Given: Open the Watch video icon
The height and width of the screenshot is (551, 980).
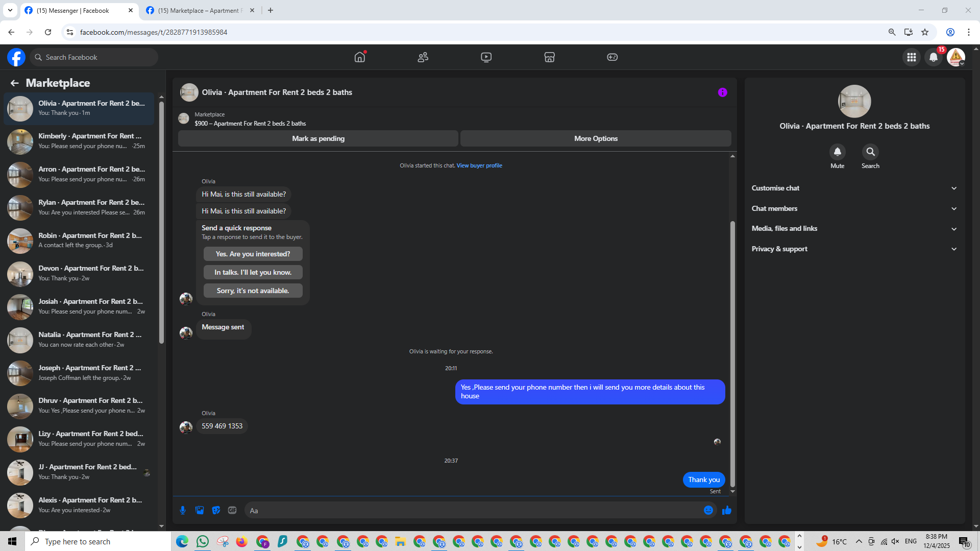Looking at the screenshot, I should coord(486,57).
